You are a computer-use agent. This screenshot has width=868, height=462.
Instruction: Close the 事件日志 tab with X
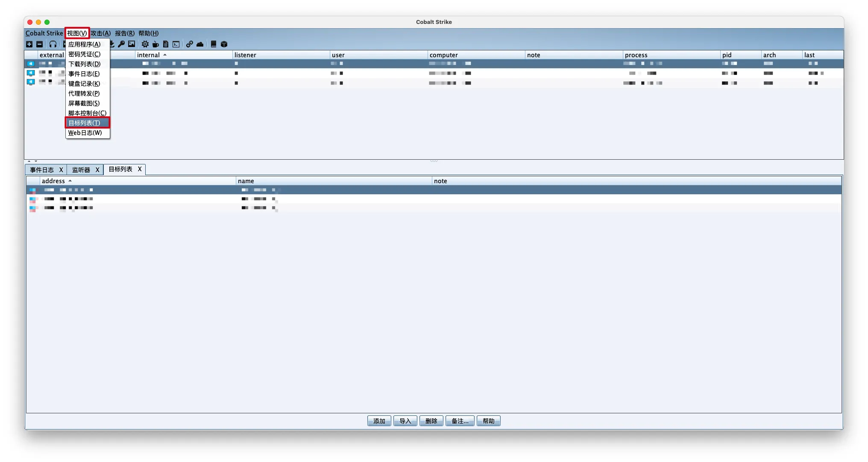[61, 170]
